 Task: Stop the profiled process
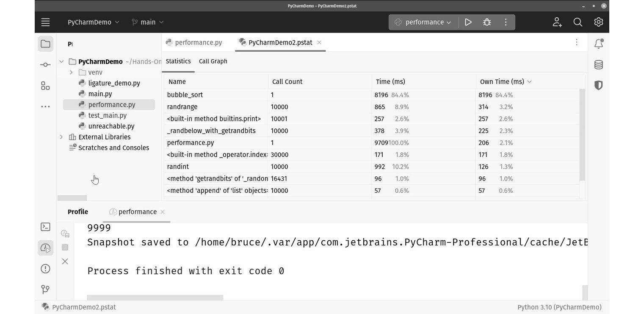(x=65, y=247)
